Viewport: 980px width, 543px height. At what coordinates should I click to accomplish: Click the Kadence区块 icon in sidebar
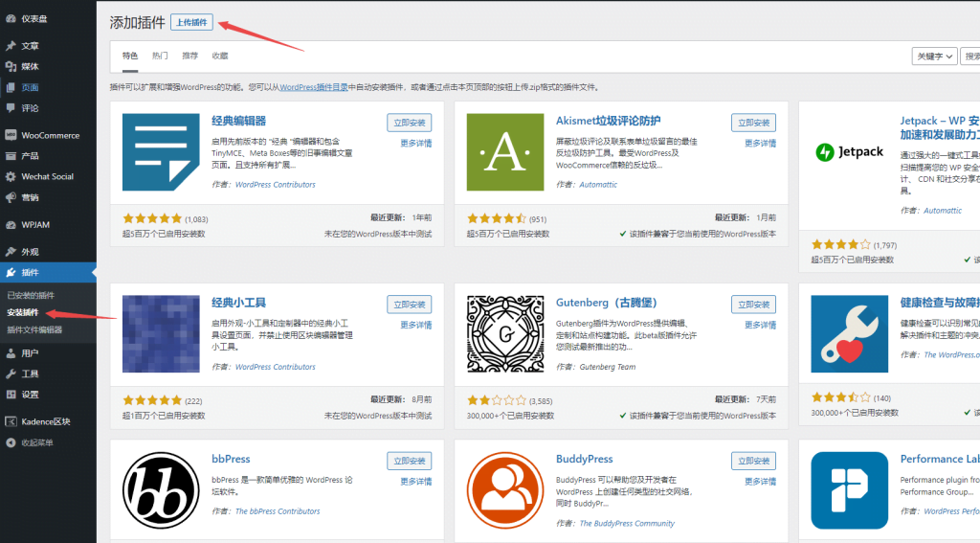click(11, 421)
